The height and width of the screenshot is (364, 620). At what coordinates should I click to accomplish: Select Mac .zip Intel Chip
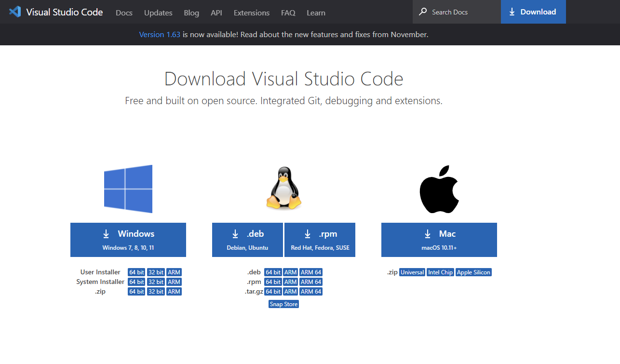(441, 272)
